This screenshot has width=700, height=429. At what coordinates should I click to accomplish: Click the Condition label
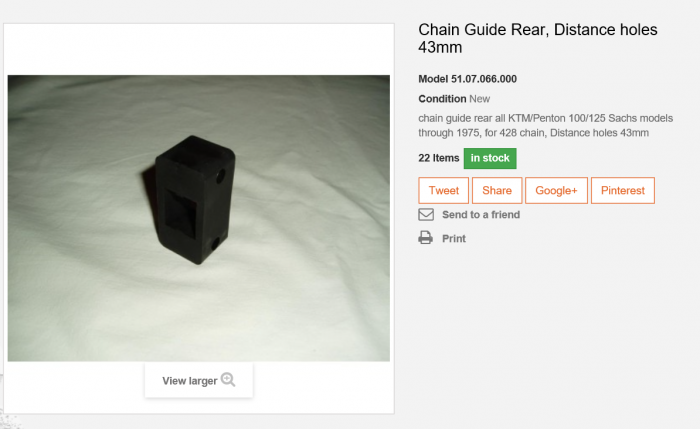coord(442,99)
